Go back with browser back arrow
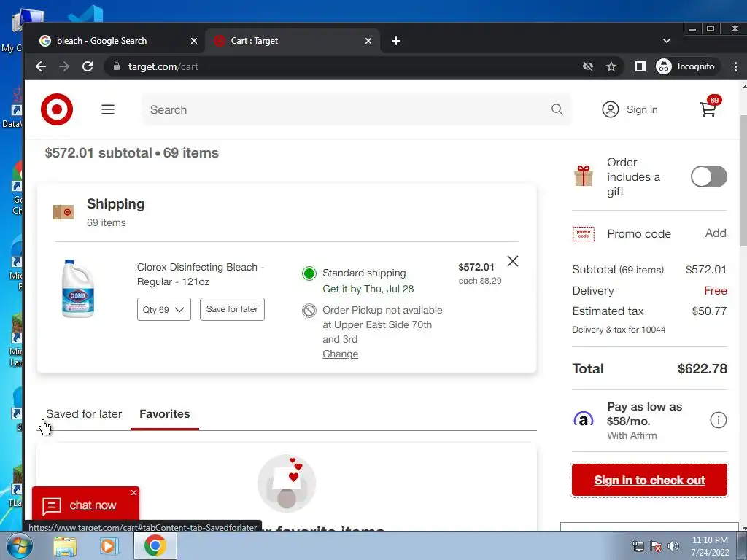 41,66
